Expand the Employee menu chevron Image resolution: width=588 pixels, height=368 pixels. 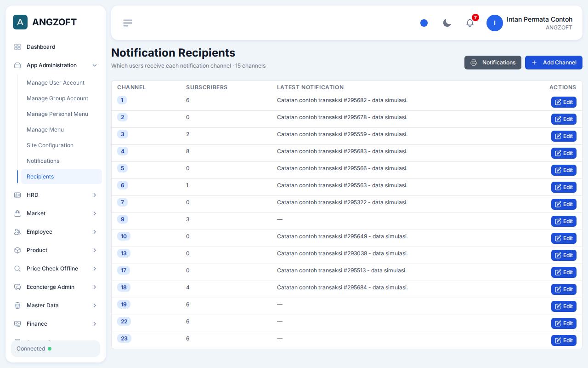pos(95,232)
